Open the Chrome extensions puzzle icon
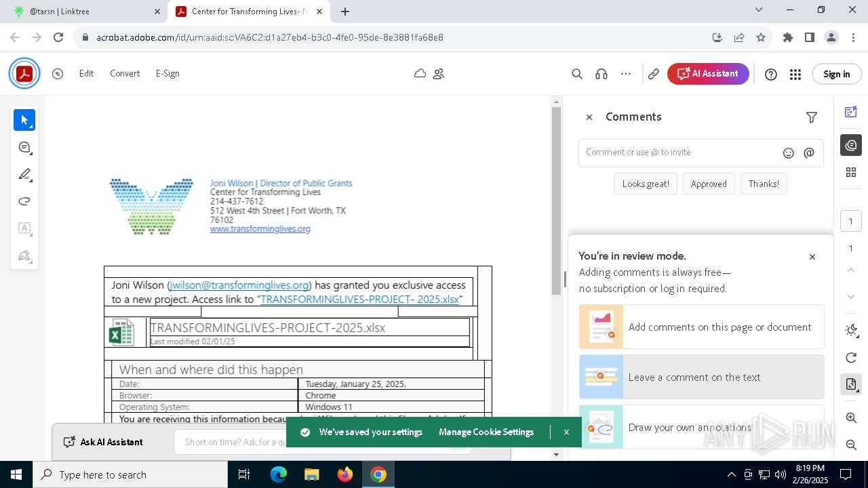This screenshot has height=488, width=868. tap(788, 37)
